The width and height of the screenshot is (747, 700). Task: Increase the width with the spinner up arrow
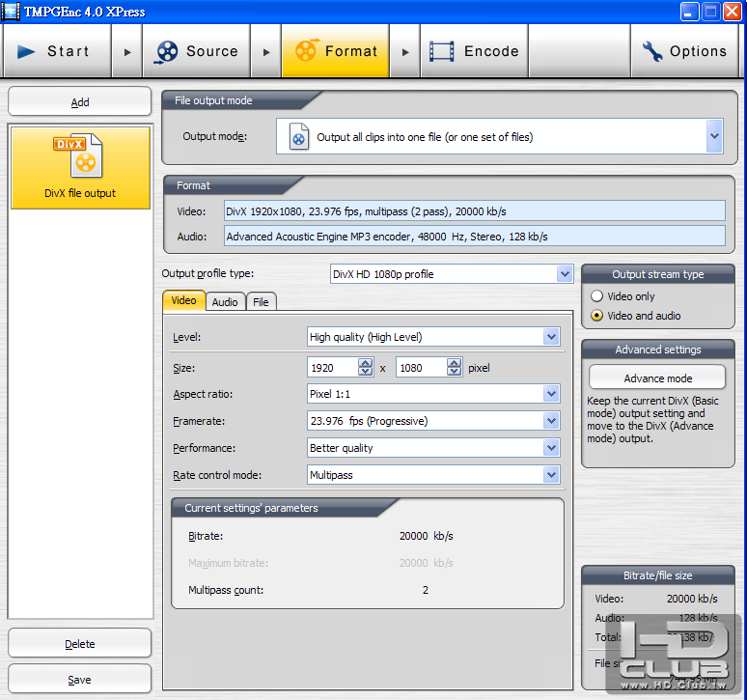pos(366,363)
